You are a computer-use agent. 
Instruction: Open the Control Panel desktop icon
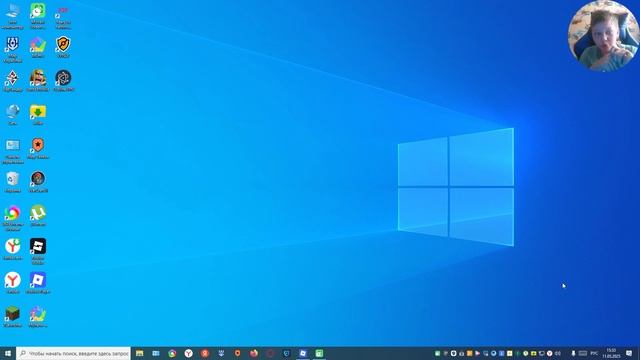[13, 150]
